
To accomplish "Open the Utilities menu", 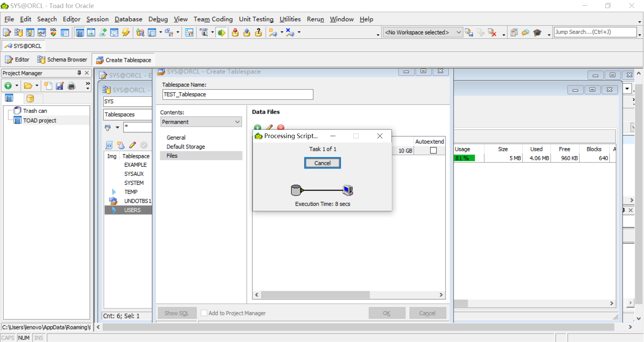I will (290, 19).
